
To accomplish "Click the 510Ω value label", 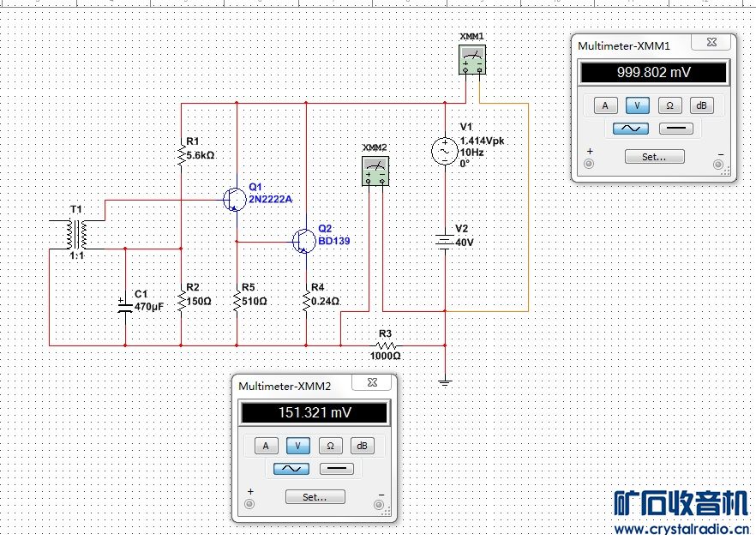I will click(255, 302).
